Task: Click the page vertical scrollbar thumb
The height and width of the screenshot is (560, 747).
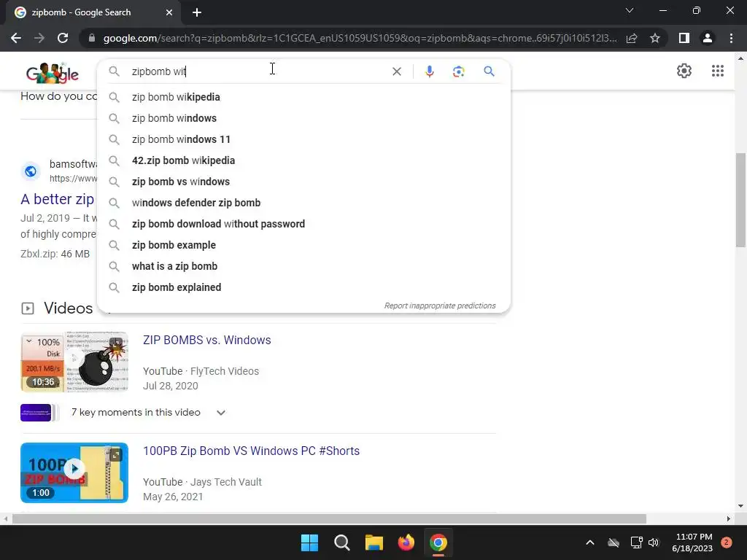Action: tap(740, 200)
